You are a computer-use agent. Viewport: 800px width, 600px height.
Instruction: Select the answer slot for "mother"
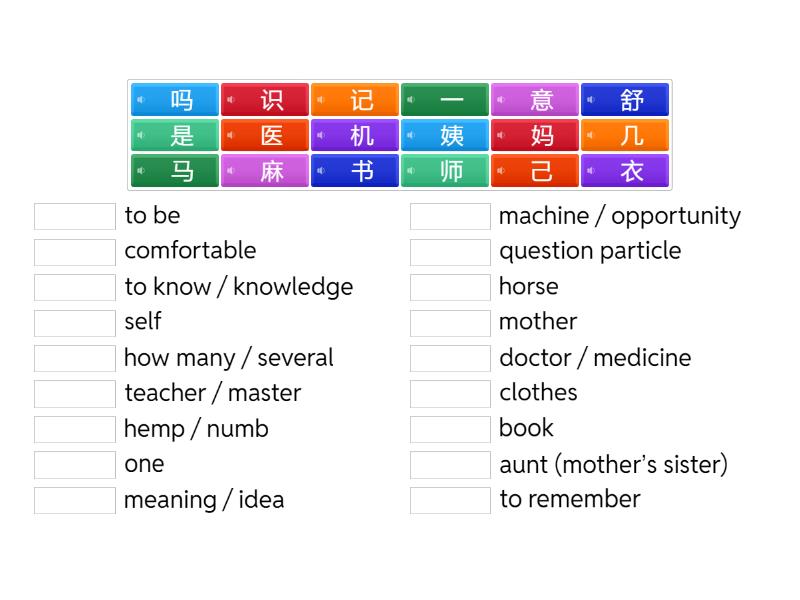(450, 322)
